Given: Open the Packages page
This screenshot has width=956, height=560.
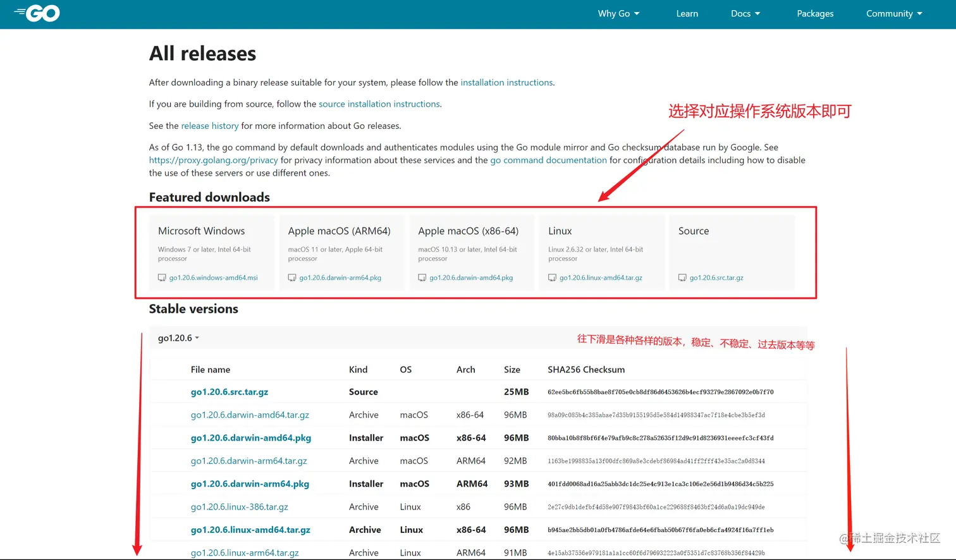Looking at the screenshot, I should [815, 13].
